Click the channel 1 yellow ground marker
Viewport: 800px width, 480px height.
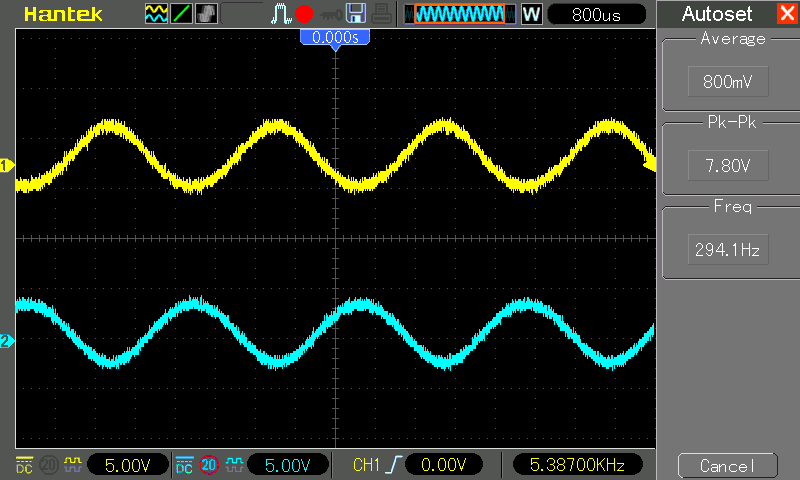(x=7, y=166)
